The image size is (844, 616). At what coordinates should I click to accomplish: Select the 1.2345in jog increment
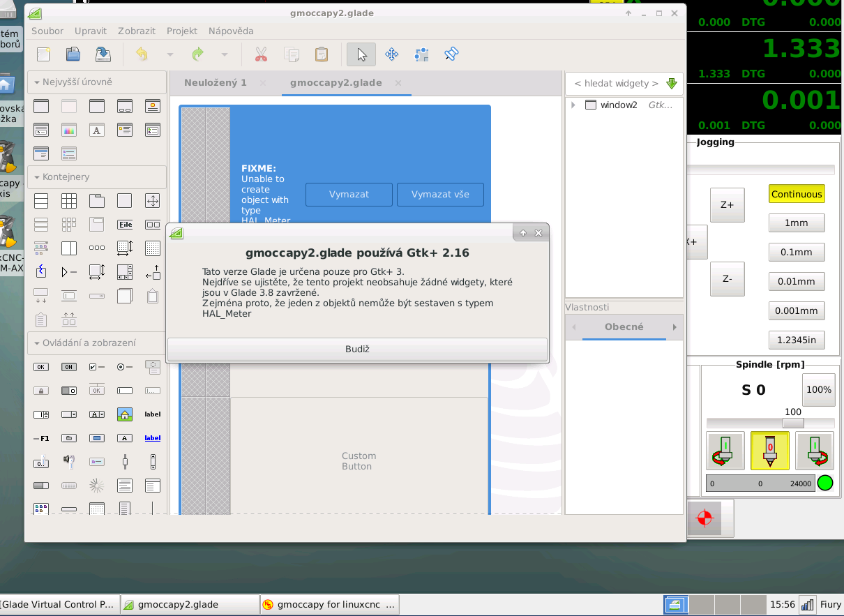[797, 340]
